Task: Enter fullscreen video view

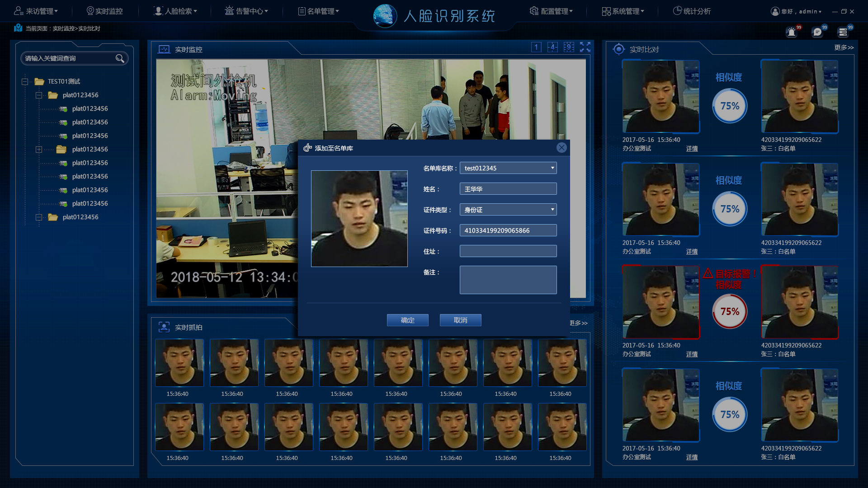Action: tap(585, 47)
